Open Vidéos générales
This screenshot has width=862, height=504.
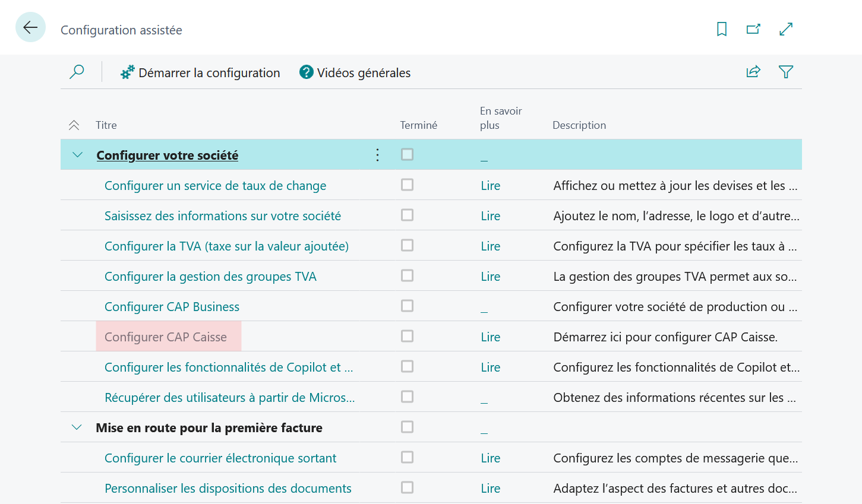pos(355,72)
